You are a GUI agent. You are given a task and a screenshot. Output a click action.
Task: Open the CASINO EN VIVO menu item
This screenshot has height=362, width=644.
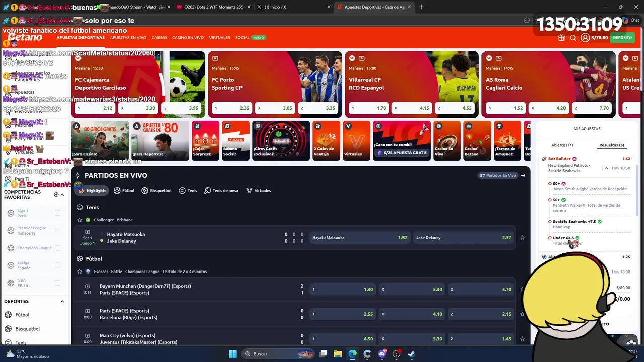188,38
